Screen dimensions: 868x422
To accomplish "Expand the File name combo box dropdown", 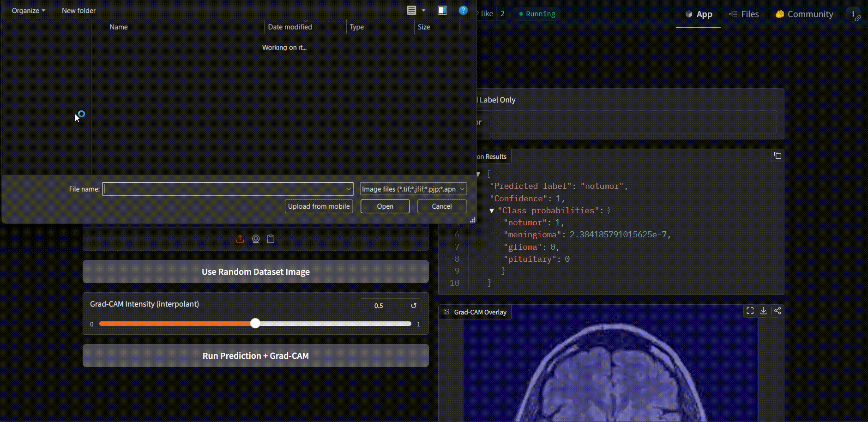I will coord(349,189).
